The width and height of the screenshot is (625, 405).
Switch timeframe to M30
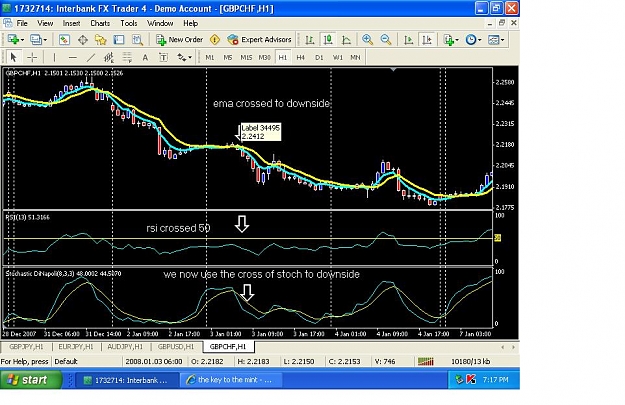(x=264, y=57)
